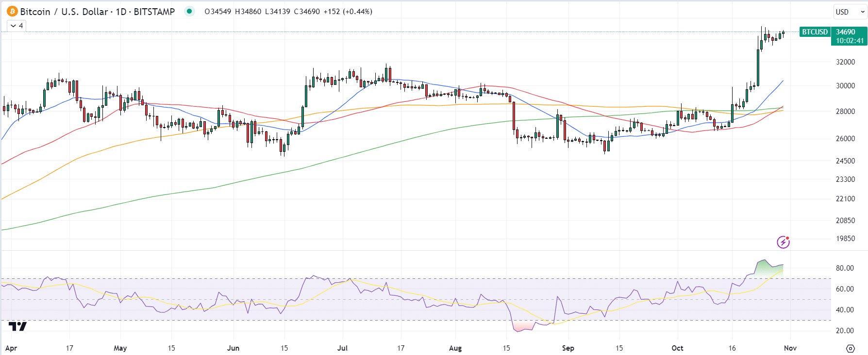Click the indicator count number 4
The image size is (868, 355).
(x=21, y=26)
